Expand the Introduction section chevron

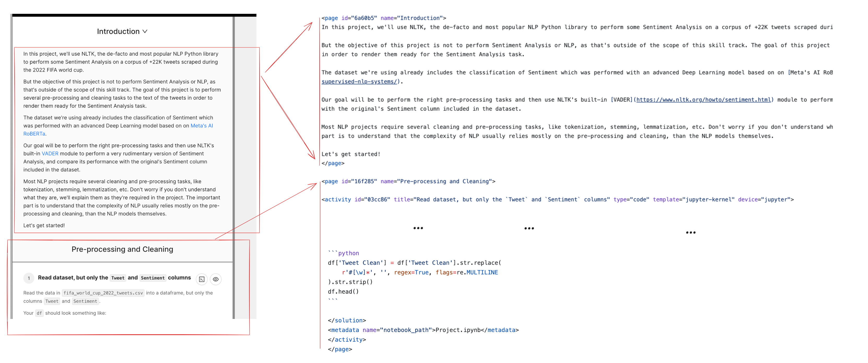[x=145, y=31]
